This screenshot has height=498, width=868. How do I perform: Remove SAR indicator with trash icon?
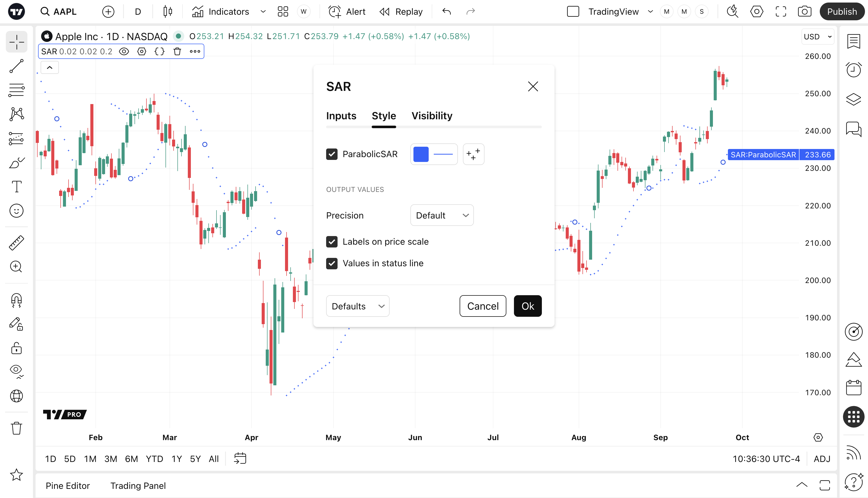tap(177, 52)
